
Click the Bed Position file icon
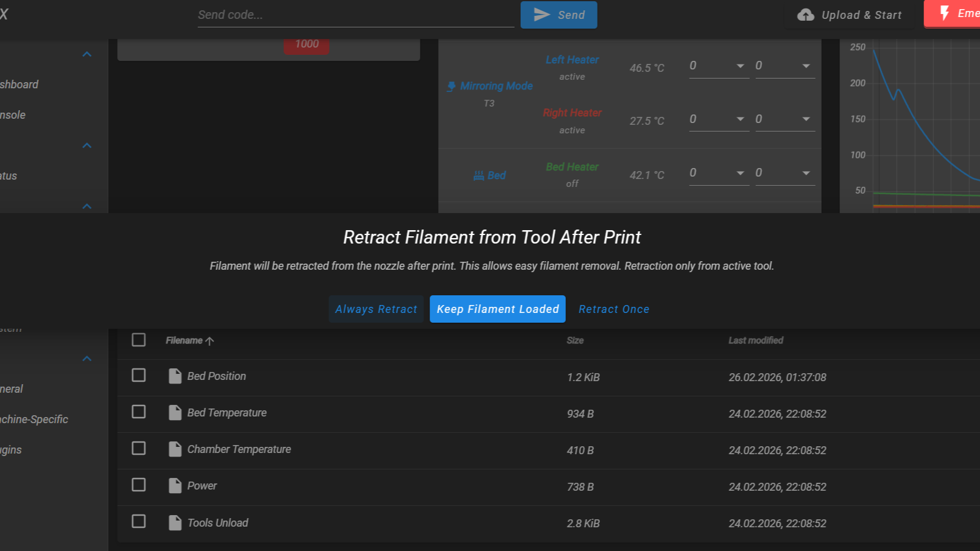click(175, 376)
